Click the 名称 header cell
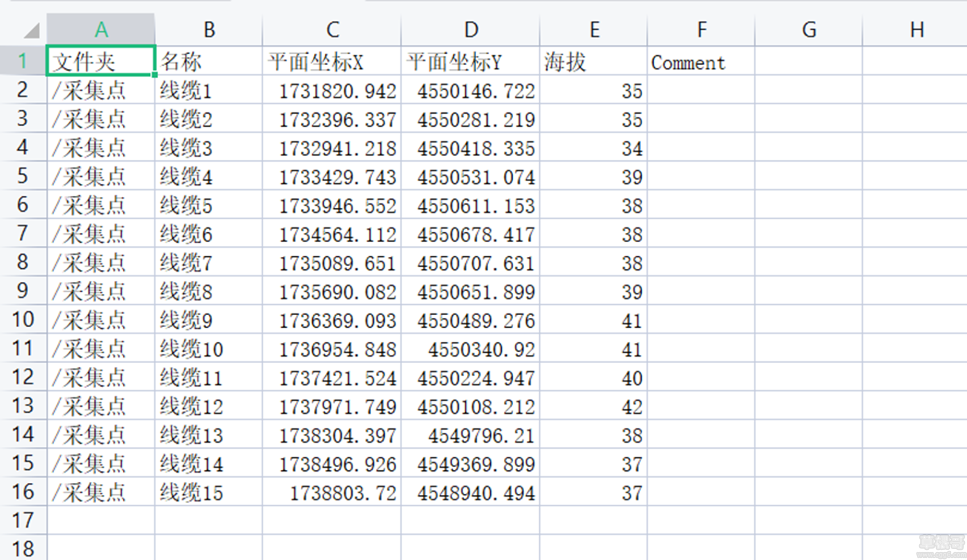 click(209, 61)
